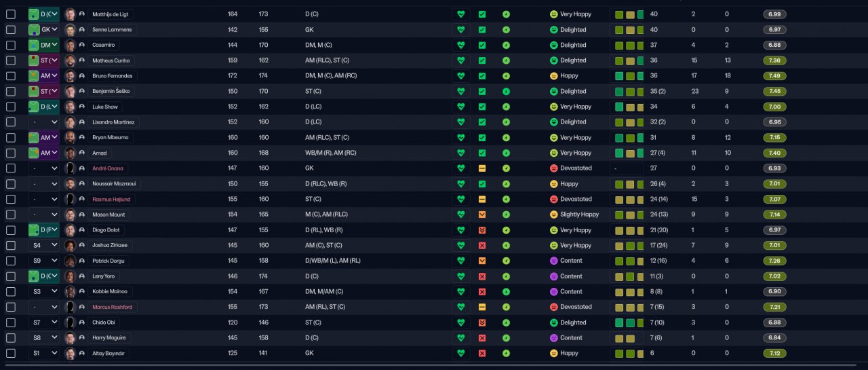Click Matthijs de Ligt's green match-fitness tick icon
868x370 pixels.
tap(482, 14)
